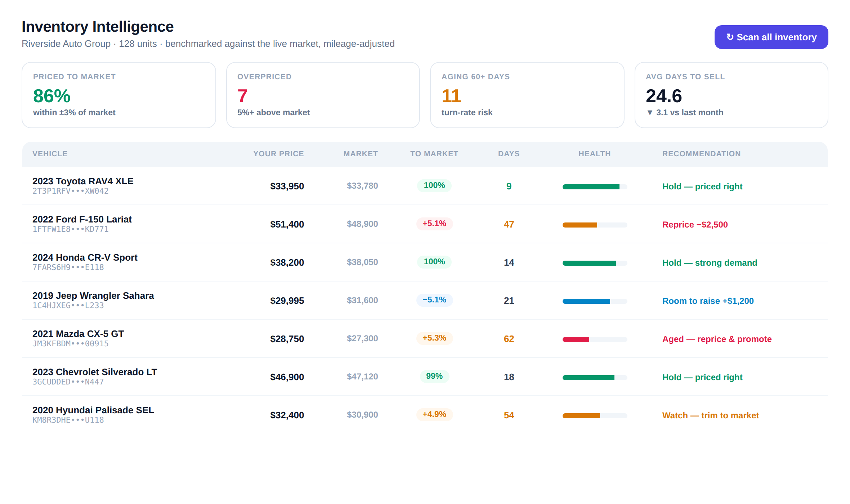Screen dimensions: 850x504
Task: Click the Inventory Intelligence heading
Action: pos(98,27)
